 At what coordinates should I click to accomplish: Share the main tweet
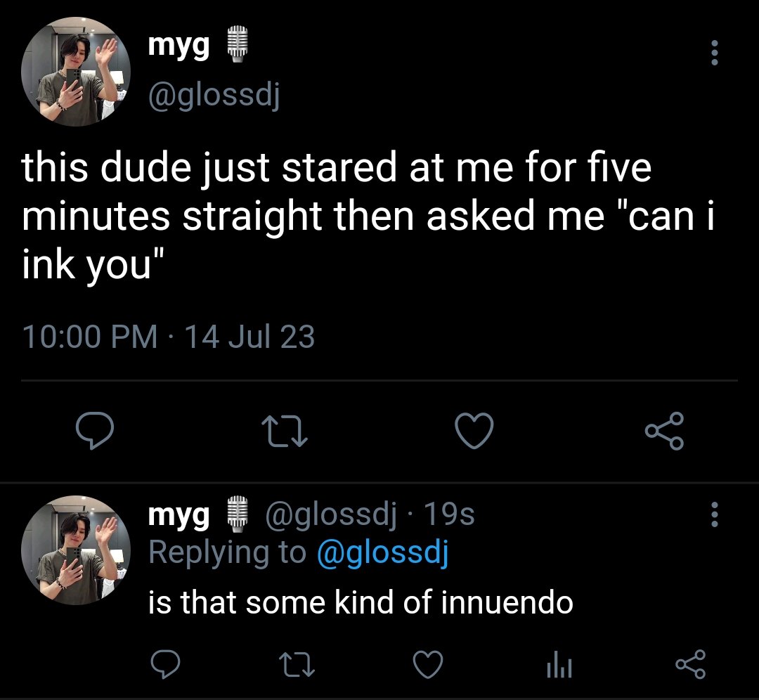tap(664, 431)
